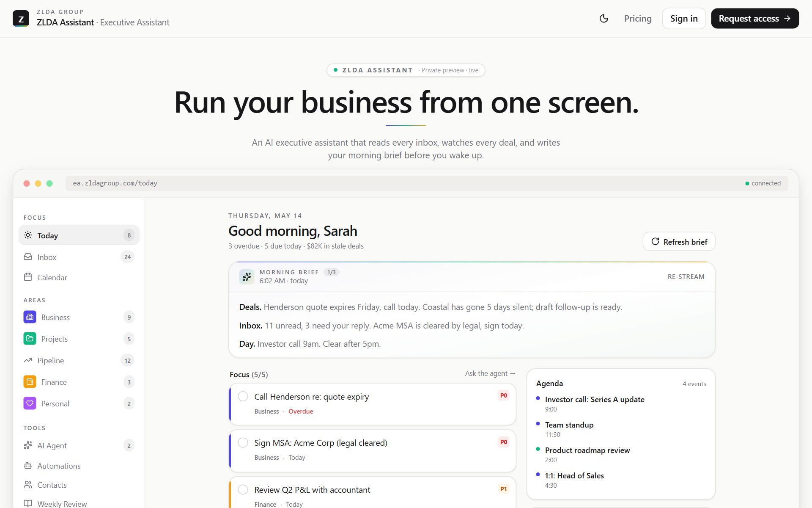Click the red window dot in mock browser
This screenshot has width=812, height=508.
[x=27, y=183]
